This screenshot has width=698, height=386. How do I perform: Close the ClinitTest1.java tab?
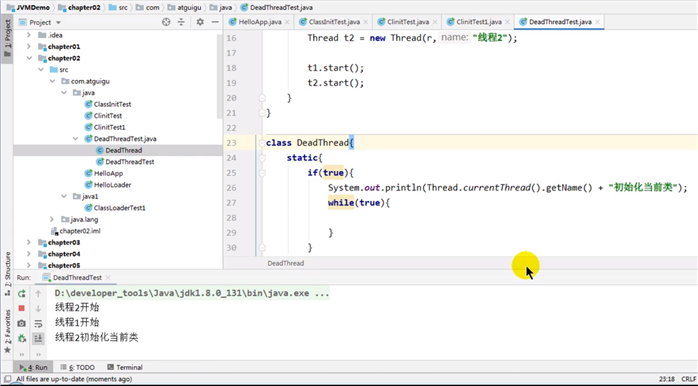[507, 22]
